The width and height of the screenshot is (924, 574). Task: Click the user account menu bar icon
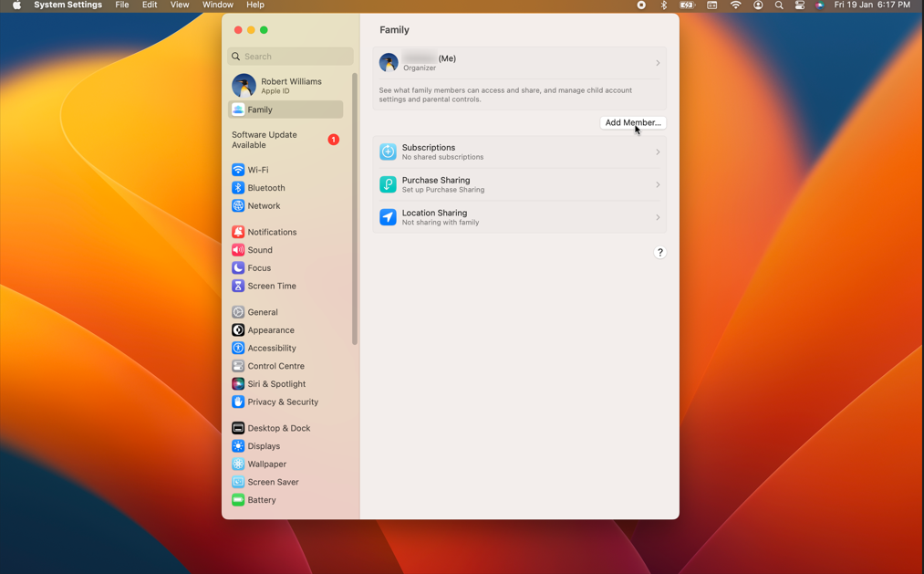coord(758,5)
